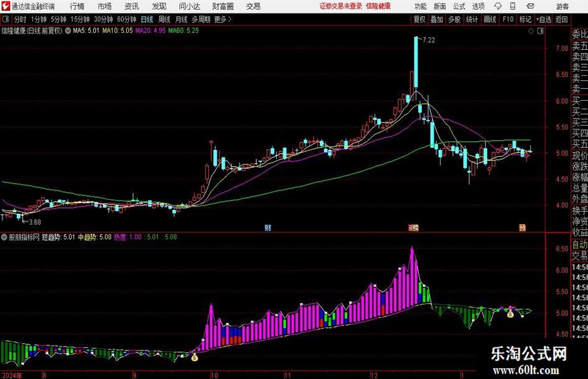This screenshot has height=379, width=588.
Task: Click the 复权 button
Action: (419, 19)
